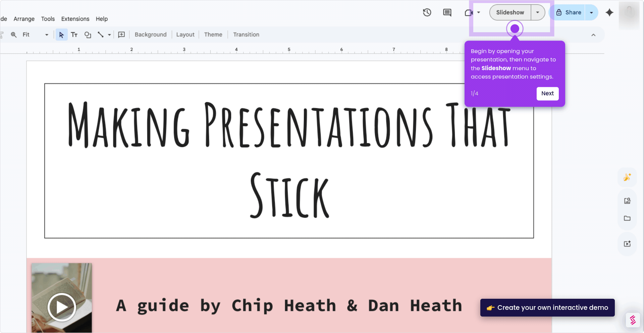Open the Help menu
Screen dimensions: 644x333
[x=102, y=19]
